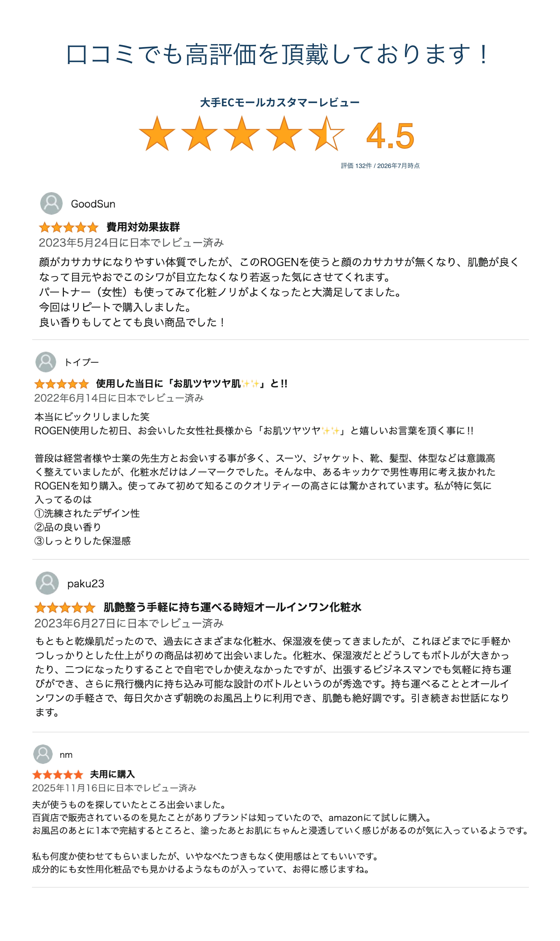This screenshot has width=560, height=941.
Task: Click the first large orange rating star
Action: pos(157,134)
